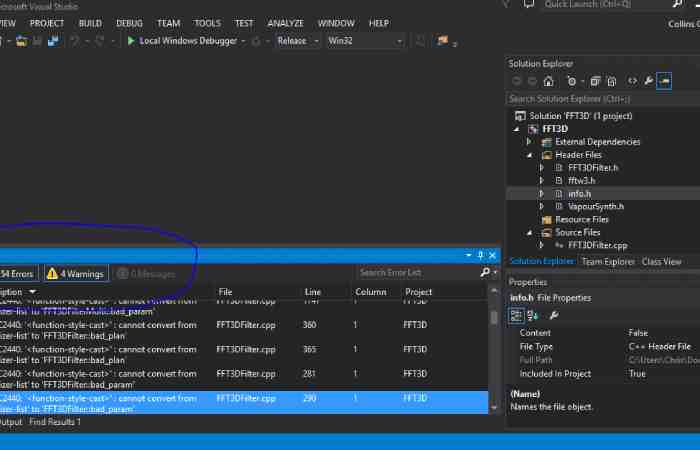Image resolution: width=700 pixels, height=450 pixels.
Task: Select the Solution 'FFT3D' root node
Action: (x=581, y=116)
